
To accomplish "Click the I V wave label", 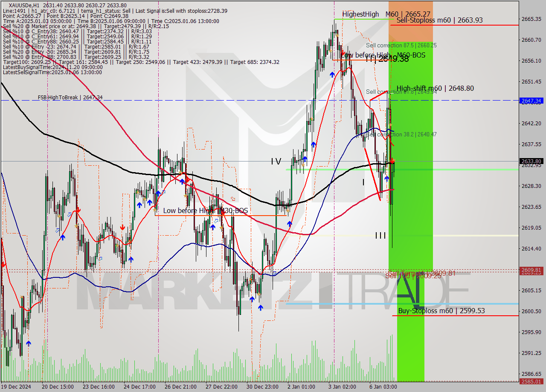I will pos(276,161).
